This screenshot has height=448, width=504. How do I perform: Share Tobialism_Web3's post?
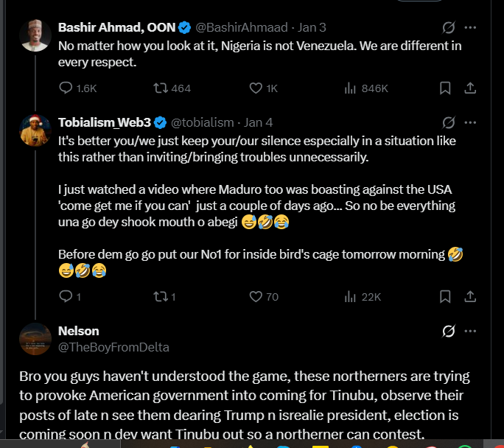(x=470, y=297)
